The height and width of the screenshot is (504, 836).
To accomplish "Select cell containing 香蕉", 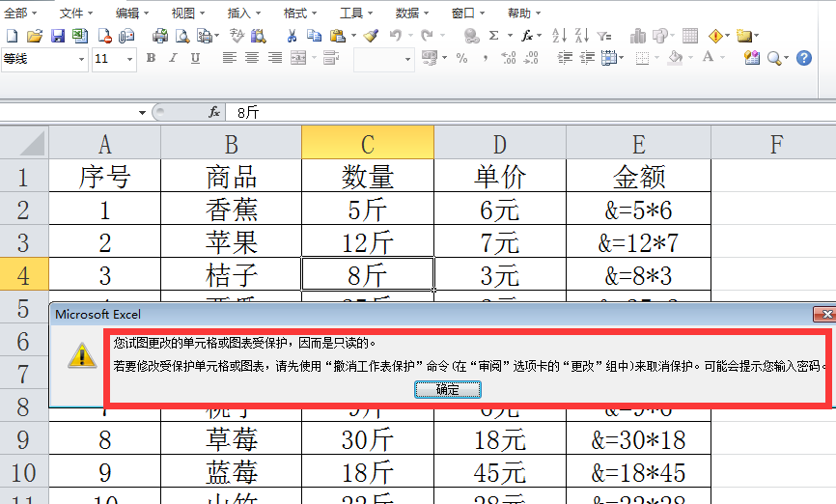I will 231,209.
